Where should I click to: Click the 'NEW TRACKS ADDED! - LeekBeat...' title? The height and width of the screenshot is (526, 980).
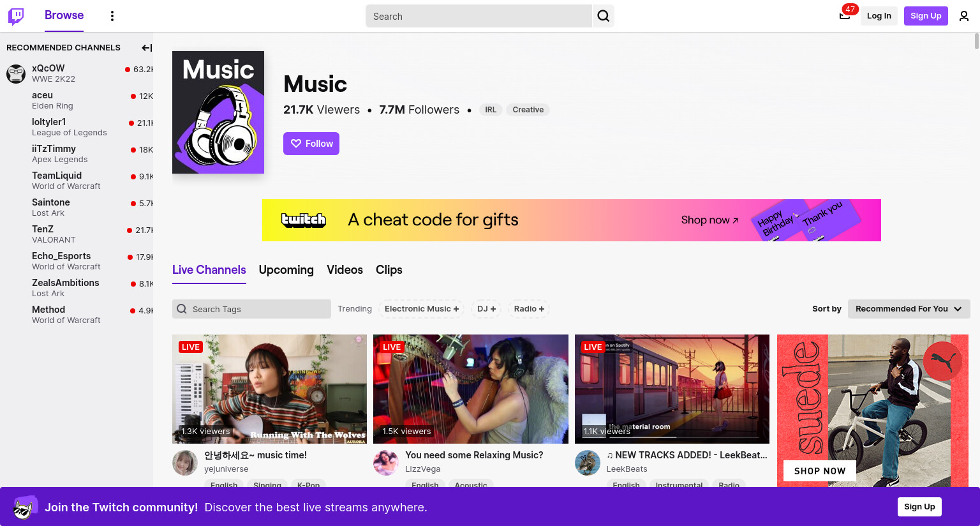[687, 455]
